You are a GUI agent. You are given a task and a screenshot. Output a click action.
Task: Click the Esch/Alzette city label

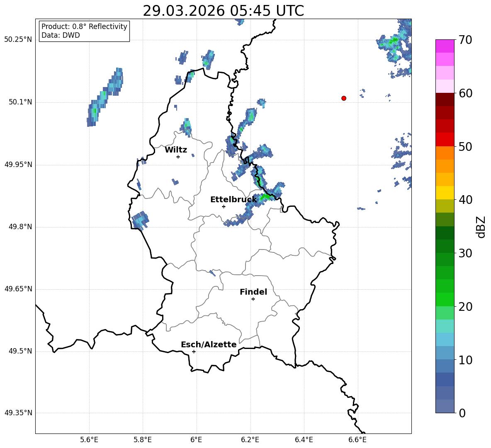point(209,344)
